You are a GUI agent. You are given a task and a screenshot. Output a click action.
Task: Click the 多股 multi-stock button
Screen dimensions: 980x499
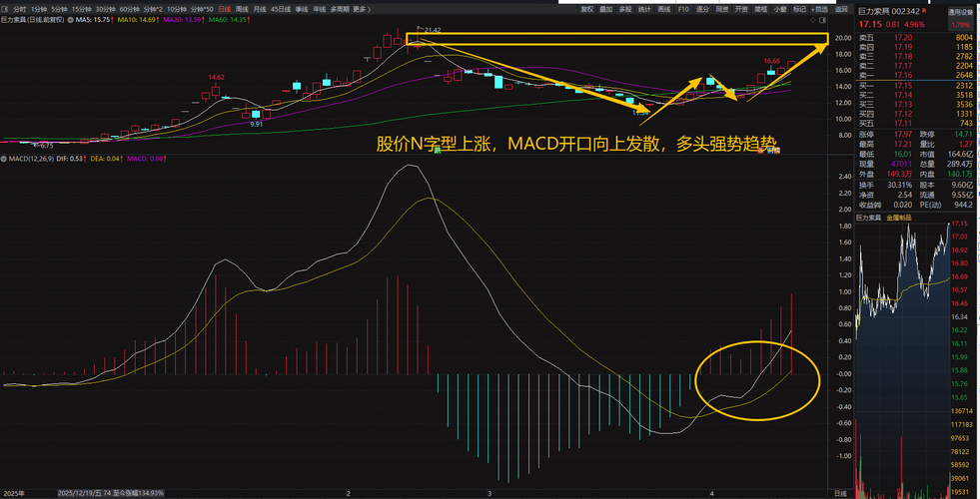[x=625, y=9]
